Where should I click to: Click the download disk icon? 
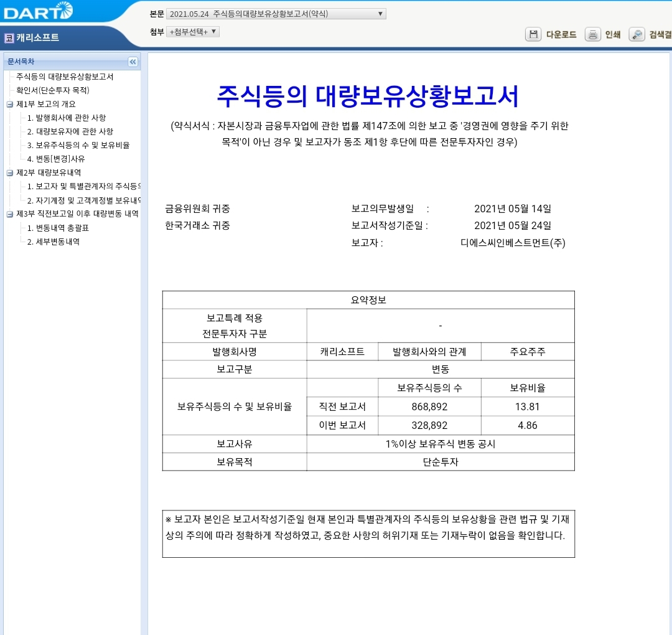click(533, 34)
